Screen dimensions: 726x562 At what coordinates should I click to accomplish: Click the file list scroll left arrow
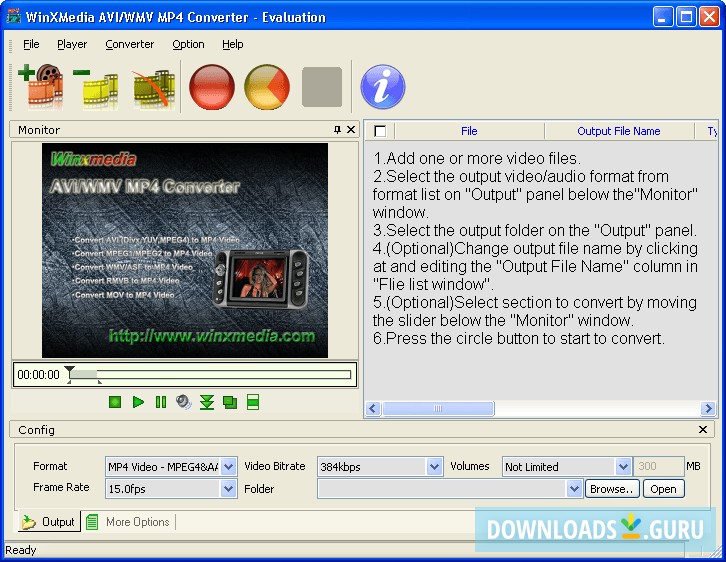(x=373, y=408)
